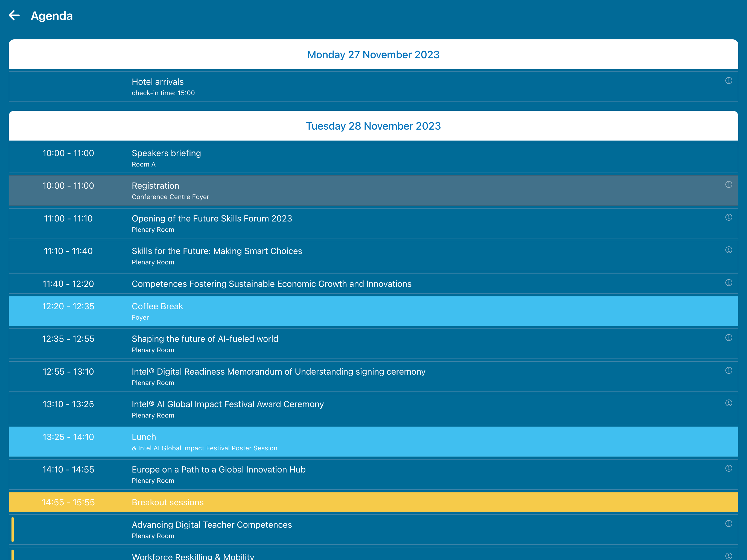The height and width of the screenshot is (560, 747).
Task: Select Tuesday 28 November 2023 header
Action: (x=373, y=126)
